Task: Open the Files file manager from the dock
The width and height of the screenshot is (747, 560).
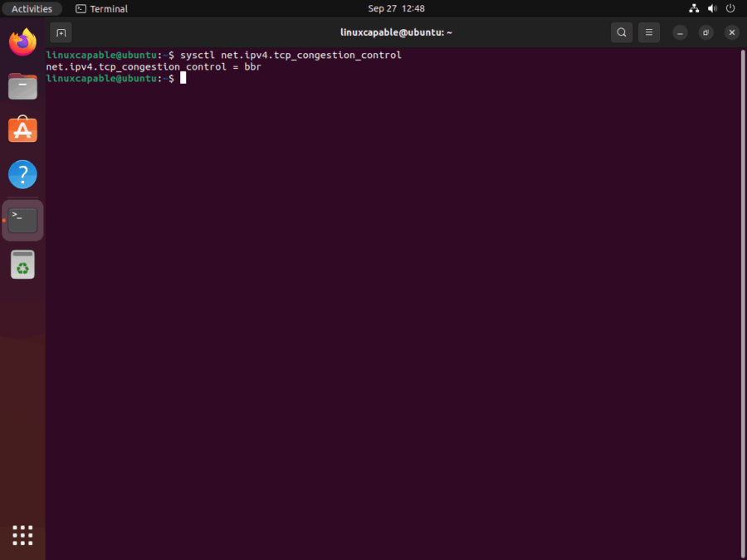Action: click(22, 86)
